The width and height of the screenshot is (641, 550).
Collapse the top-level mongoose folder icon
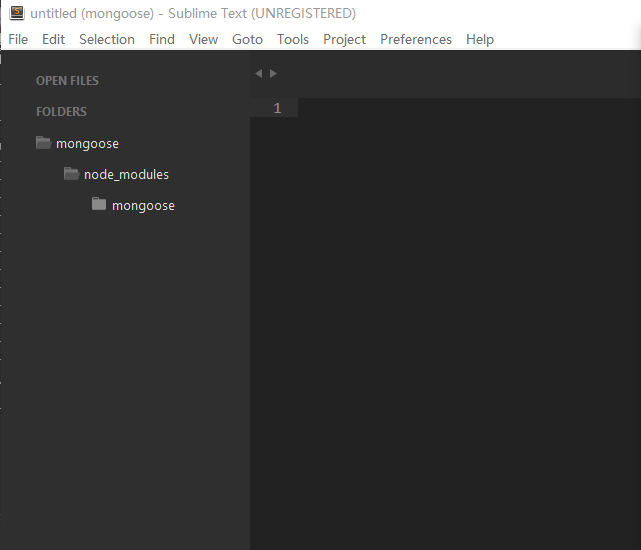click(x=43, y=143)
